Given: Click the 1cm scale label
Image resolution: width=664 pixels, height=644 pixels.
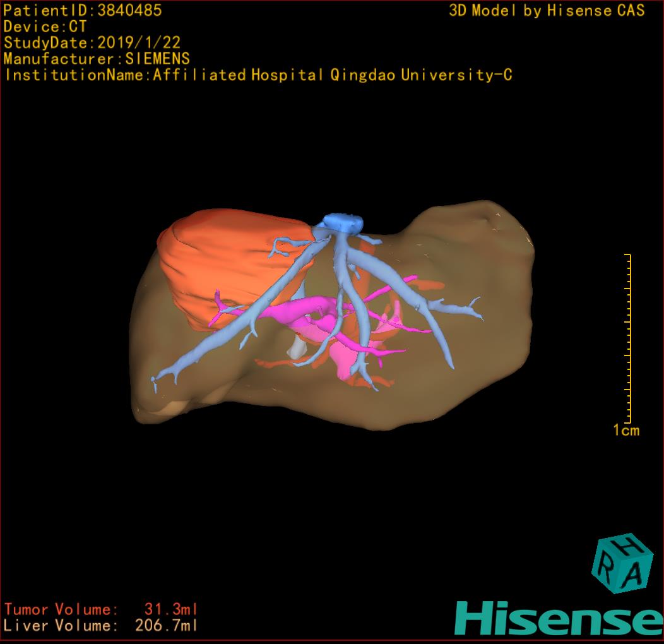Looking at the screenshot, I should [x=626, y=431].
